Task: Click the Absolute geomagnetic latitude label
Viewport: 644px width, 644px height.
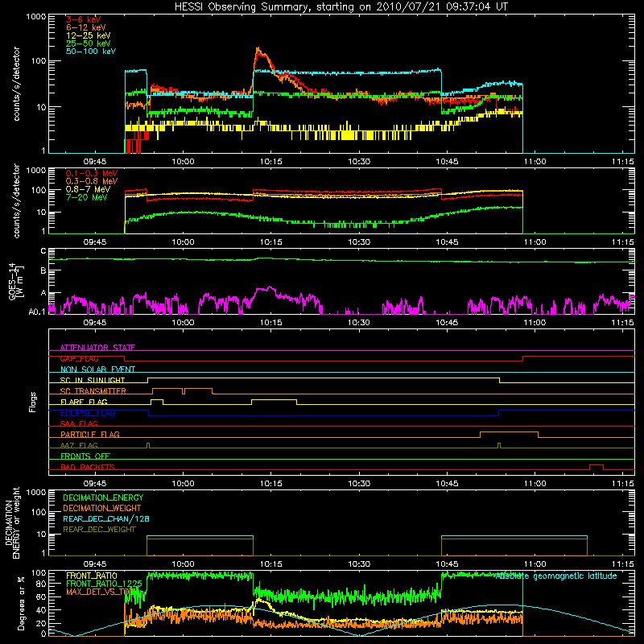Action: (556, 576)
